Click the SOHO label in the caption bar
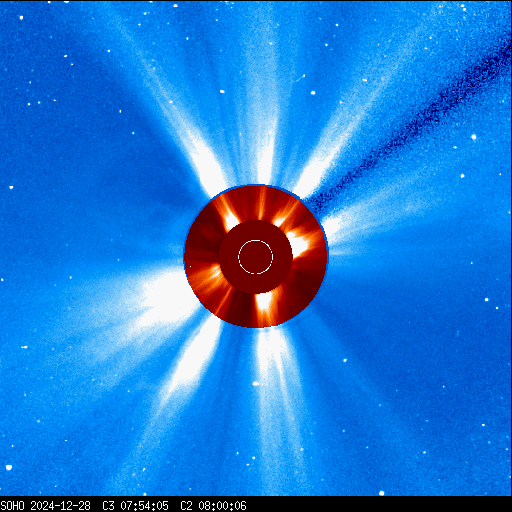 12,506
